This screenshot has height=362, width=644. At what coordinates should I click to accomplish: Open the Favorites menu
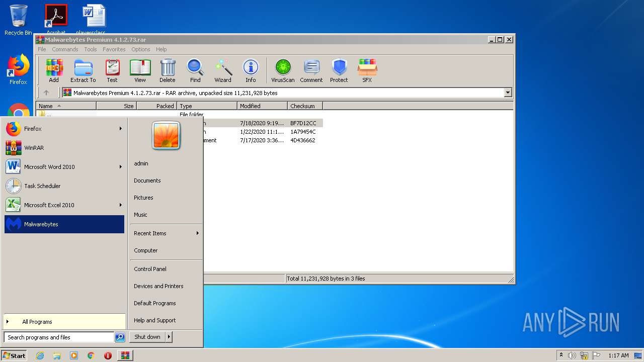tap(114, 49)
